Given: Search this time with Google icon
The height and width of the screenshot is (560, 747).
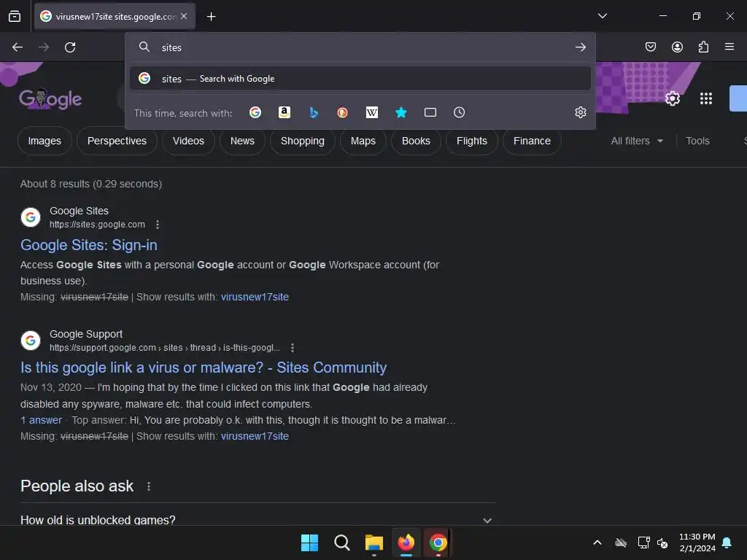Looking at the screenshot, I should (x=255, y=112).
